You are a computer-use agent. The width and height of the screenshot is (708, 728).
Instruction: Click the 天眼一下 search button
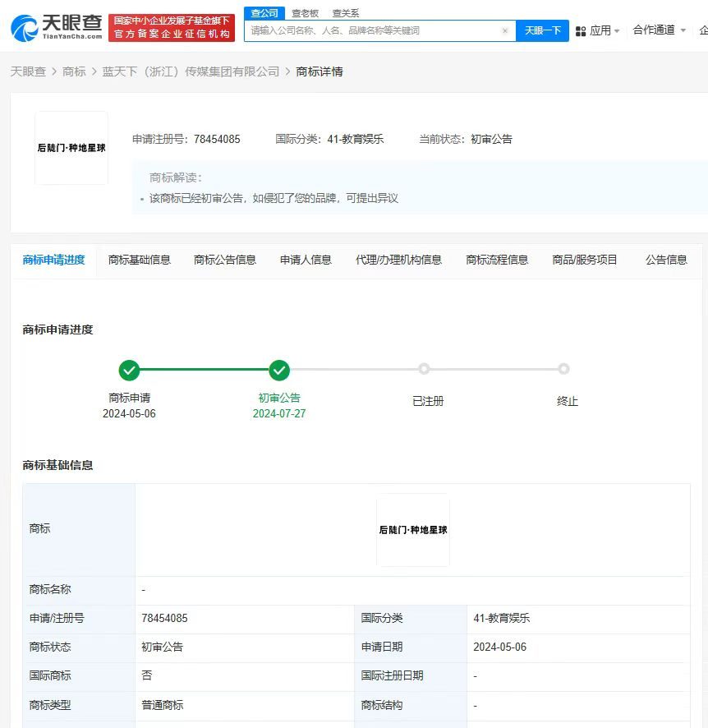542,30
